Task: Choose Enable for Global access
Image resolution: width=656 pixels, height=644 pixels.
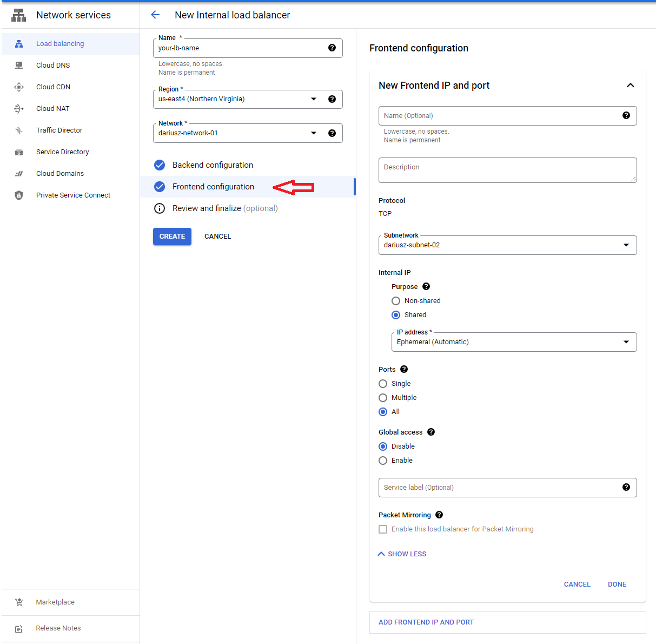Action: click(x=383, y=461)
